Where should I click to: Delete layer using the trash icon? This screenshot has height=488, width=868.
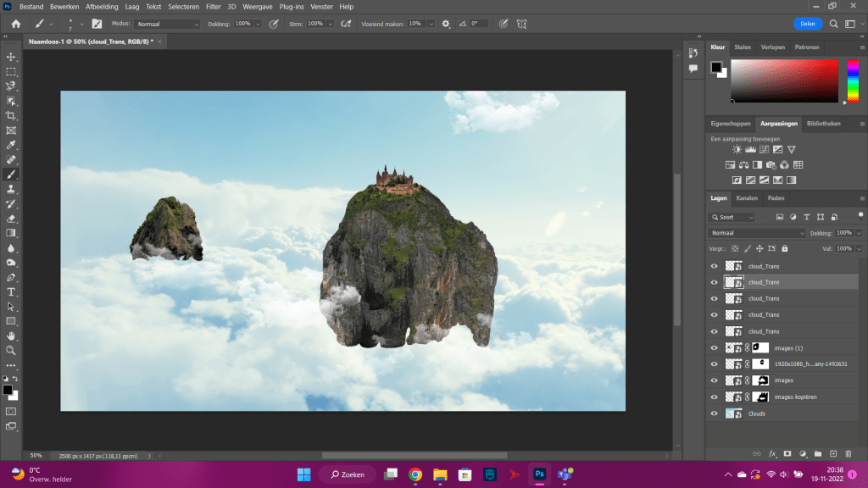tap(848, 454)
